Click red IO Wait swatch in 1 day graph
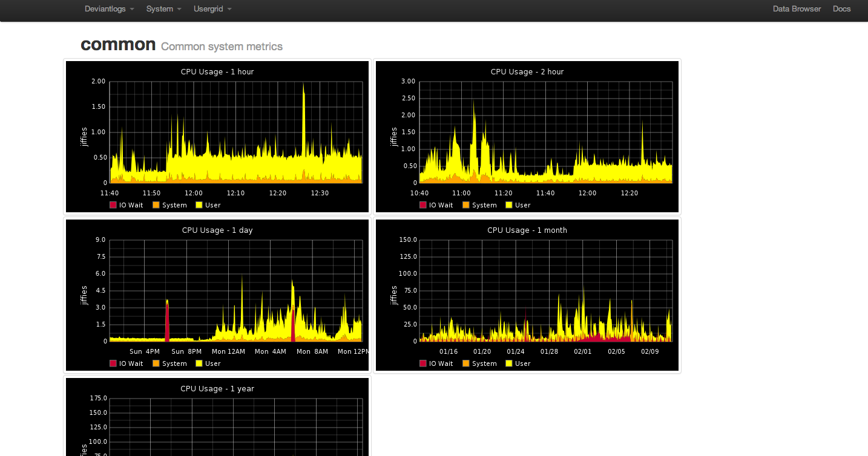Image resolution: width=868 pixels, height=456 pixels. click(x=113, y=363)
